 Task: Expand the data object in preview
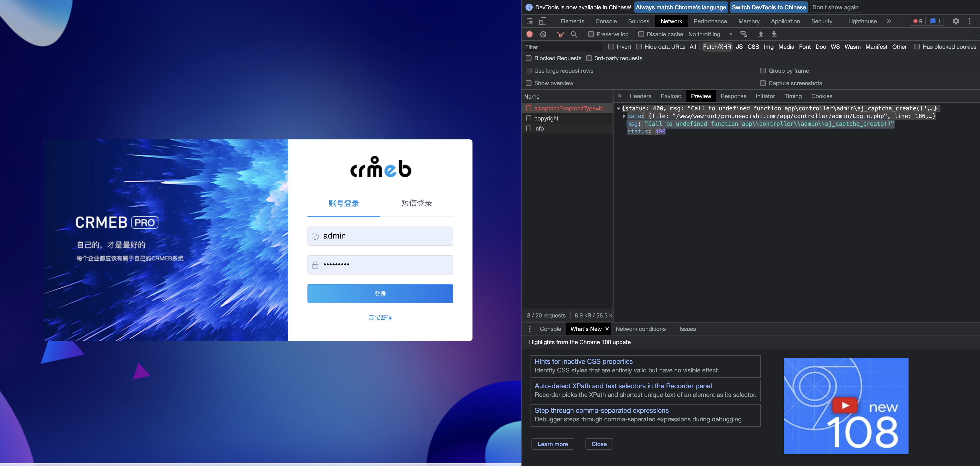coord(624,116)
